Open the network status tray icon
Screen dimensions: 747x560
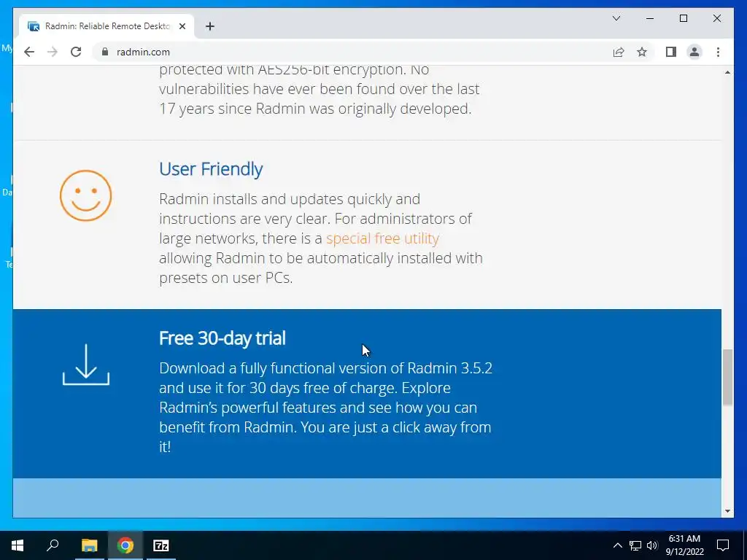[x=635, y=545]
